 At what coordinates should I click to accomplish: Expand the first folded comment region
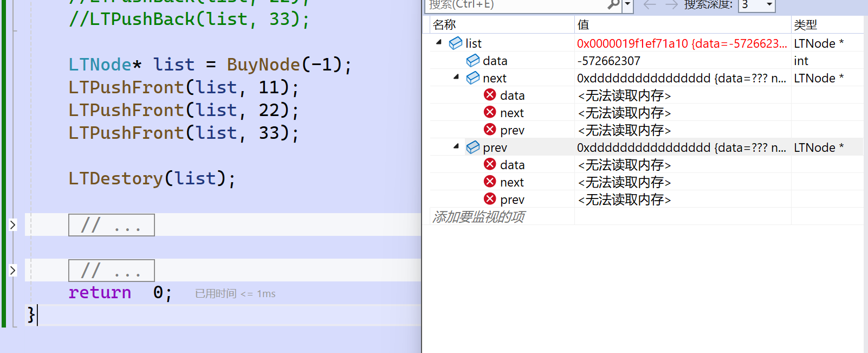[12, 224]
